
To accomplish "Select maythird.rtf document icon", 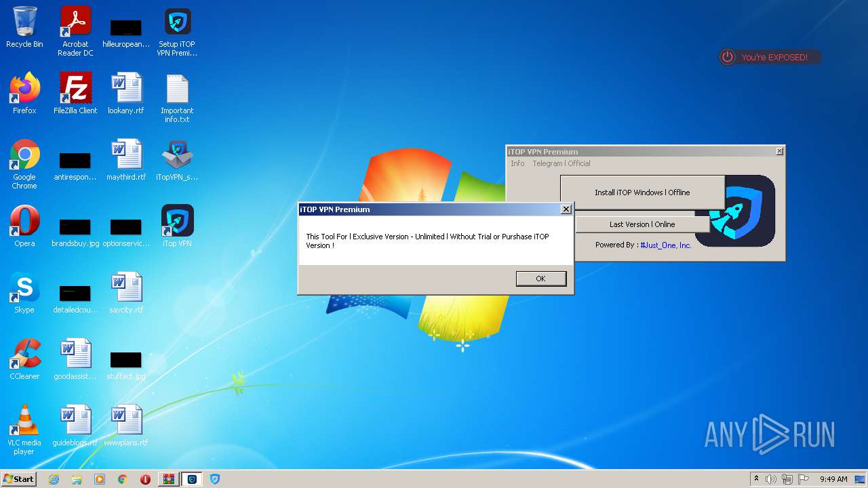I will tap(126, 160).
